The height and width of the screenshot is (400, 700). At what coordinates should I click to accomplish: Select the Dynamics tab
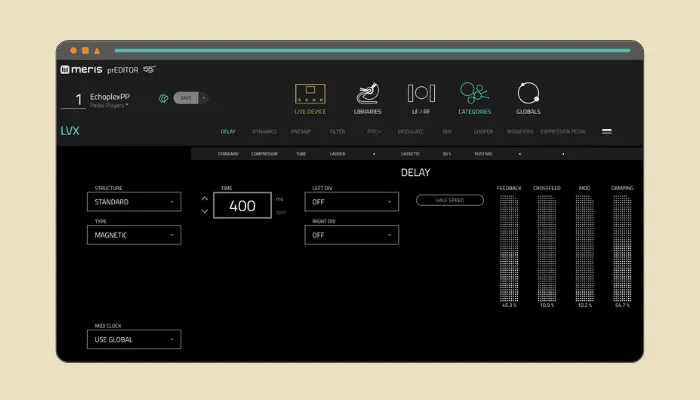264,132
